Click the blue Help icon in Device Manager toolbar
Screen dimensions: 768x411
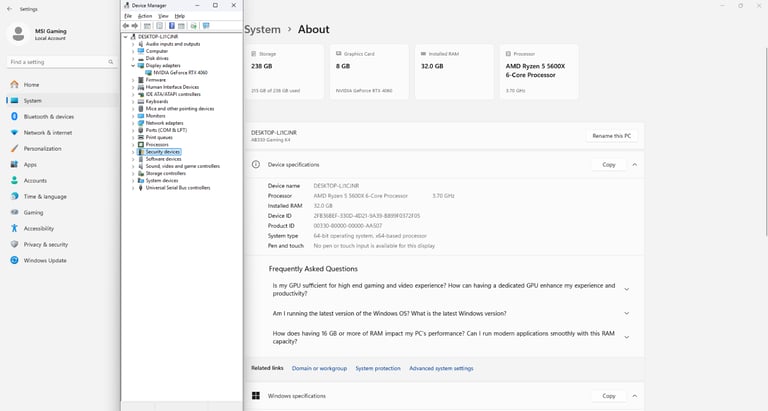(171, 26)
